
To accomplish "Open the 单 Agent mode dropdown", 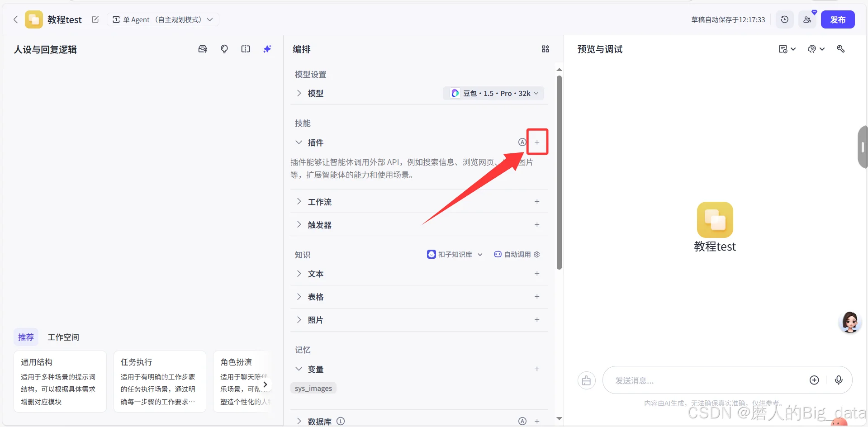I will click(163, 19).
